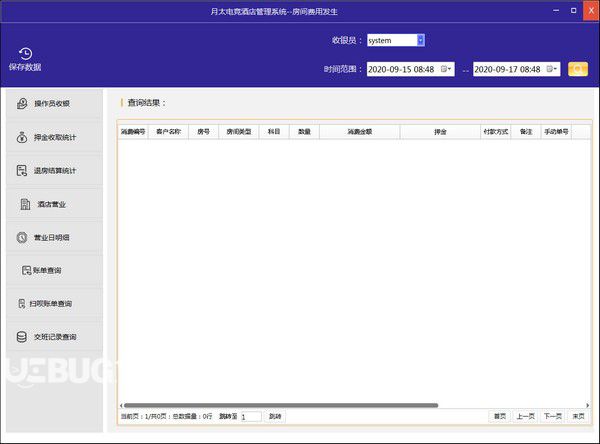Sort by 客户名称 column header
Screen dimensions: 600x444
click(x=168, y=132)
